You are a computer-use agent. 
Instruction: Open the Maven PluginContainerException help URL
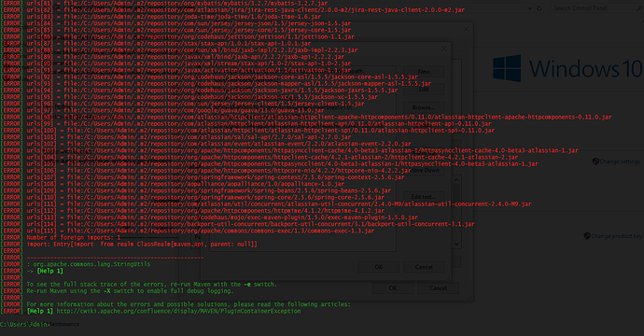[178, 311]
